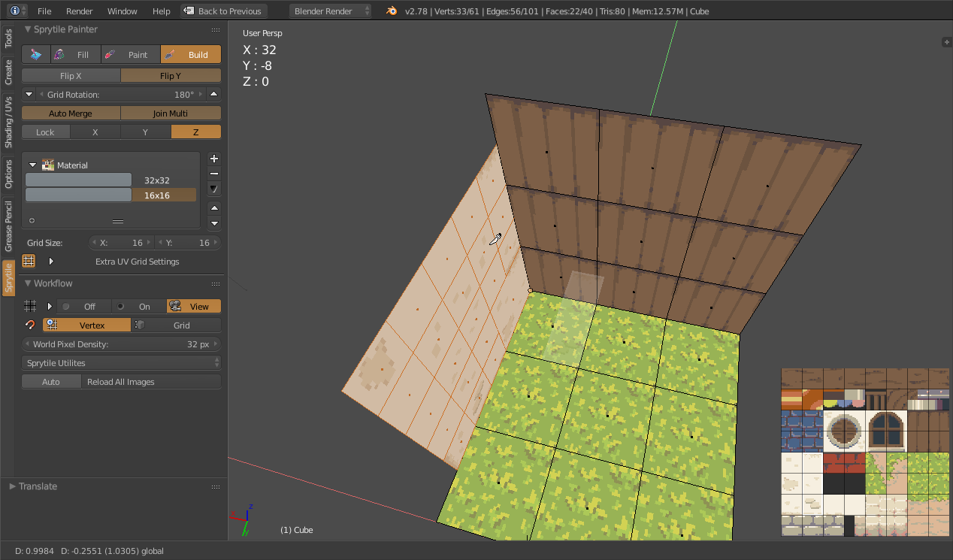Click the Workflow grid overlay icon
The image size is (953, 560).
[30, 307]
